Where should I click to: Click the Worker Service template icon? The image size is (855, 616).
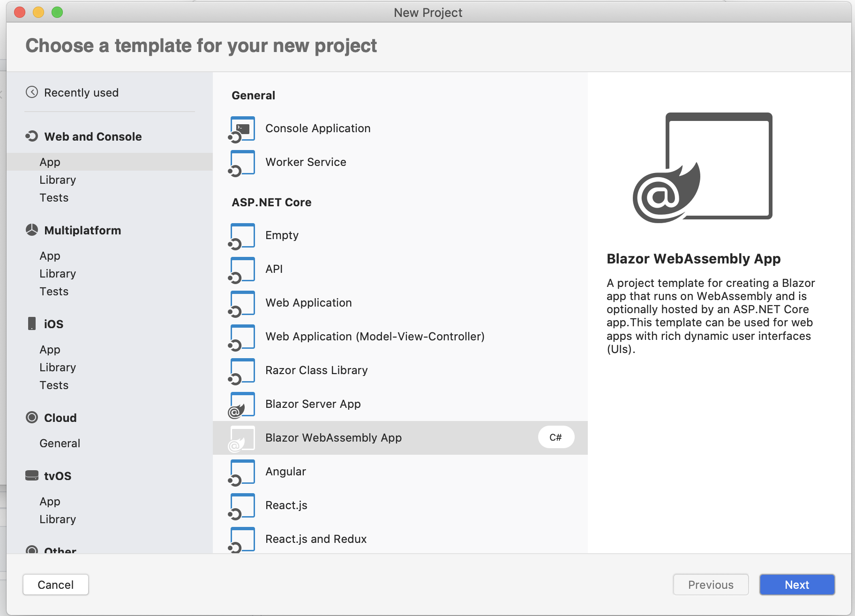click(x=242, y=162)
